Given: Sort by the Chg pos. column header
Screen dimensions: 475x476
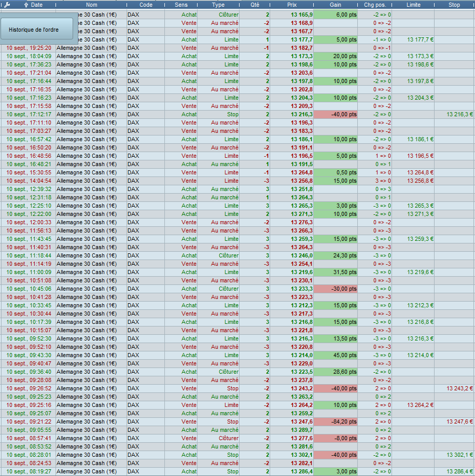Looking at the screenshot, I should [x=375, y=5].
